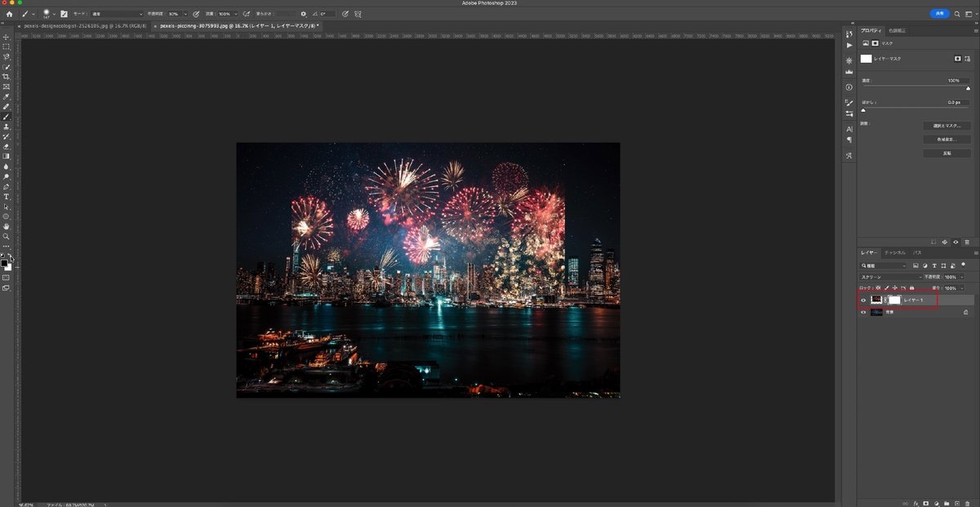Select the Frame tool
This screenshot has height=507, width=980.
tap(7, 87)
